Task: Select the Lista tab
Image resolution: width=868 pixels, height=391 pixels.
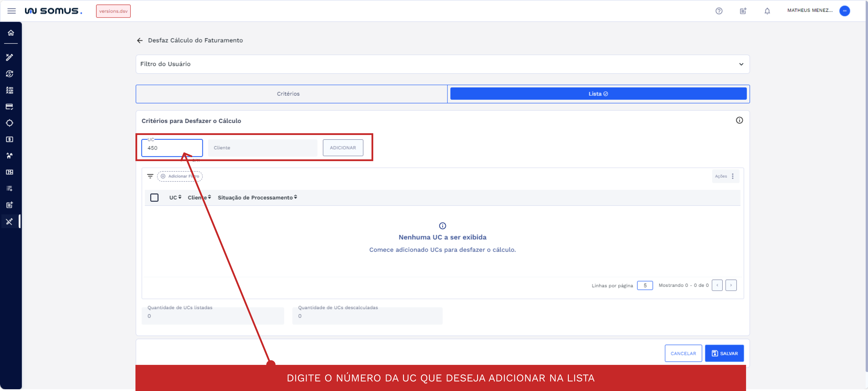Action: (x=598, y=94)
